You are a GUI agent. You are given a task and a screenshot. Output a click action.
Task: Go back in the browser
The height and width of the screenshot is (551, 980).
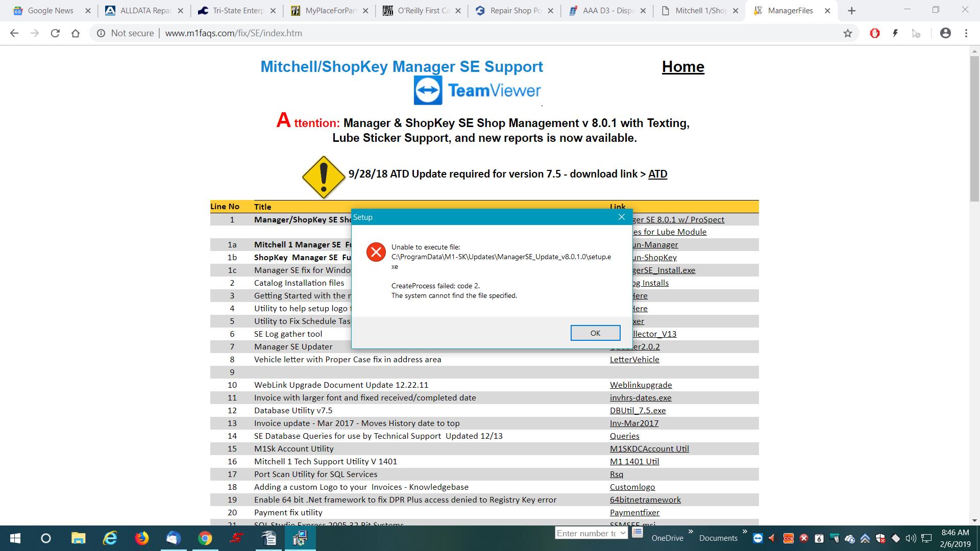[x=14, y=33]
